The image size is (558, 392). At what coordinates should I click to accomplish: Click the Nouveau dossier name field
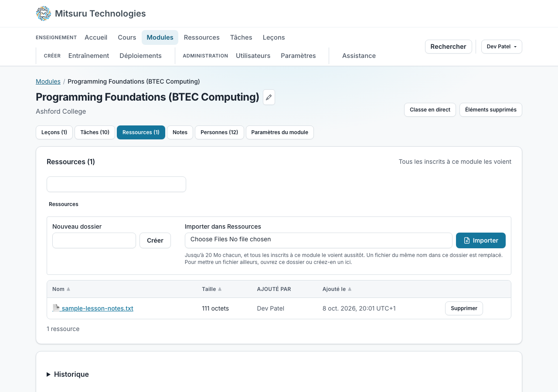click(x=94, y=240)
